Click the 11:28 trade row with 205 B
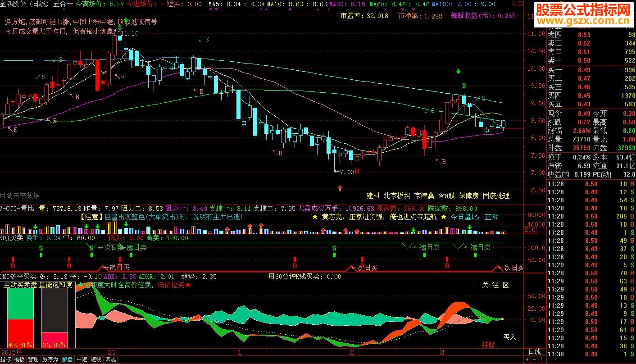This screenshot has width=636, height=364. (591, 216)
